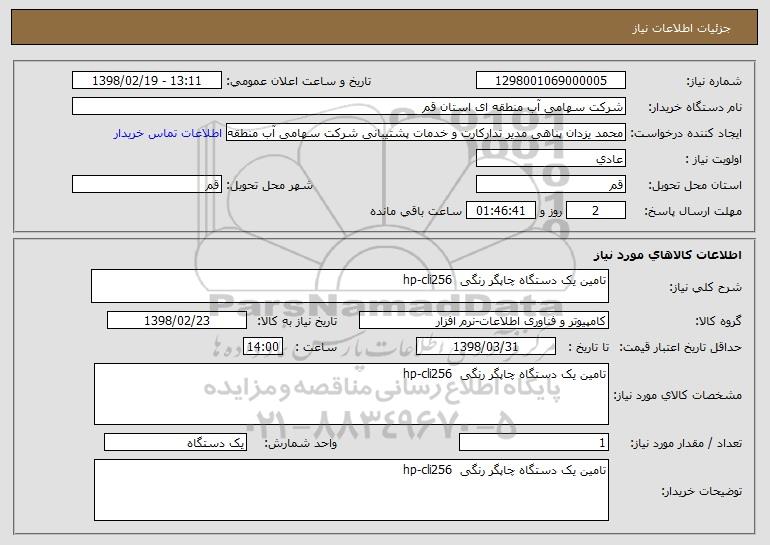This screenshot has height=545, width=770.
Task: Click the announcement date field 1398/02/19 - 13:11
Action: pos(147,80)
